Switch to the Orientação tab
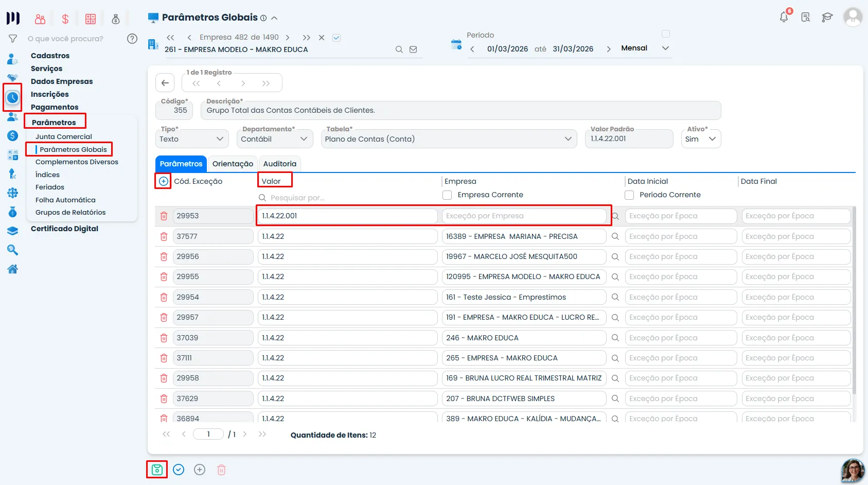 [233, 164]
